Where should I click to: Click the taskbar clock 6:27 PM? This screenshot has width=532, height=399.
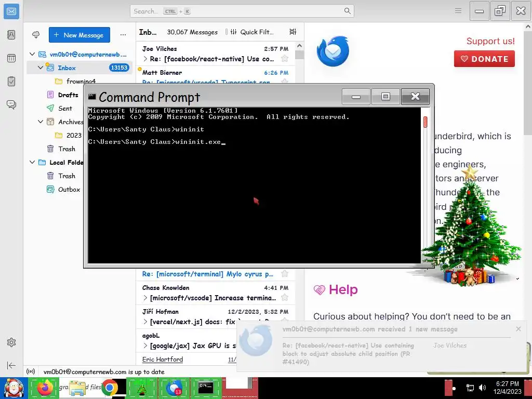tap(507, 384)
